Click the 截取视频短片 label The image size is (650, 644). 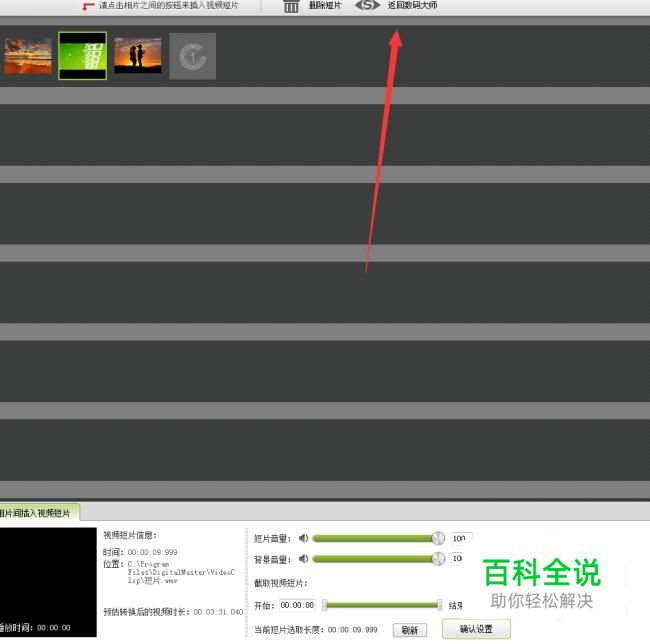pos(281,583)
